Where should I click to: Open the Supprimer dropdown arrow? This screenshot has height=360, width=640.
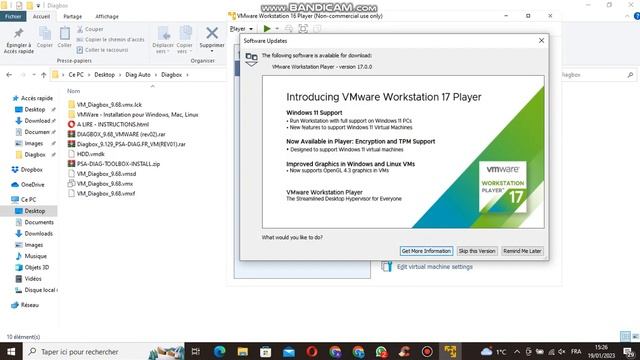tap(212, 51)
